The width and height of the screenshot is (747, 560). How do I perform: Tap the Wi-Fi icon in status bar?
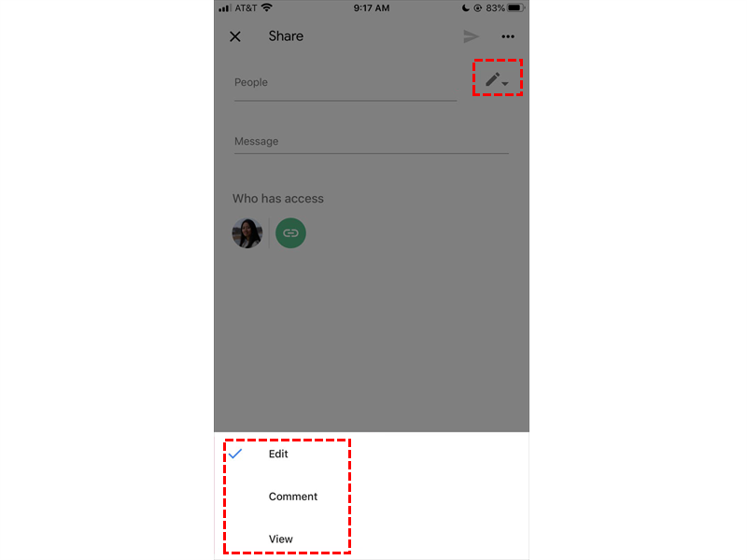pyautogui.click(x=267, y=7)
